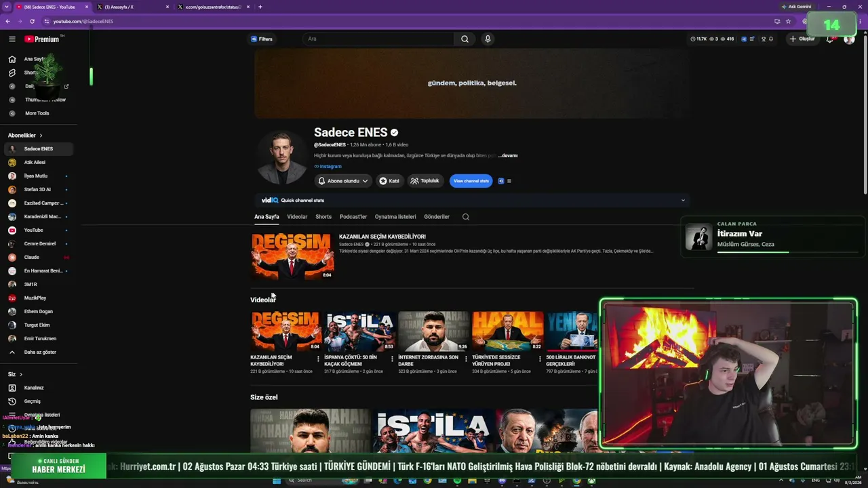Open the İNTERNET ZORBASINA SON DARBE video thumbnail
868x488 pixels.
pyautogui.click(x=433, y=331)
